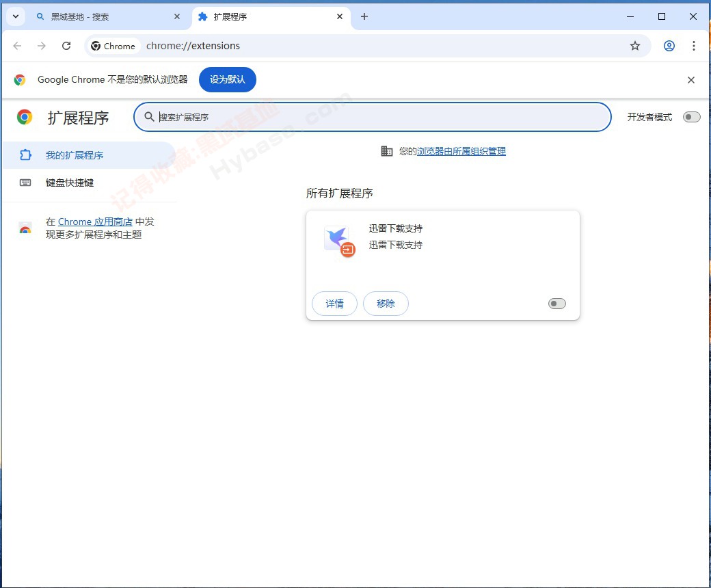Close the 扩展程序 tab
Screen dimensions: 711x588
click(x=340, y=17)
